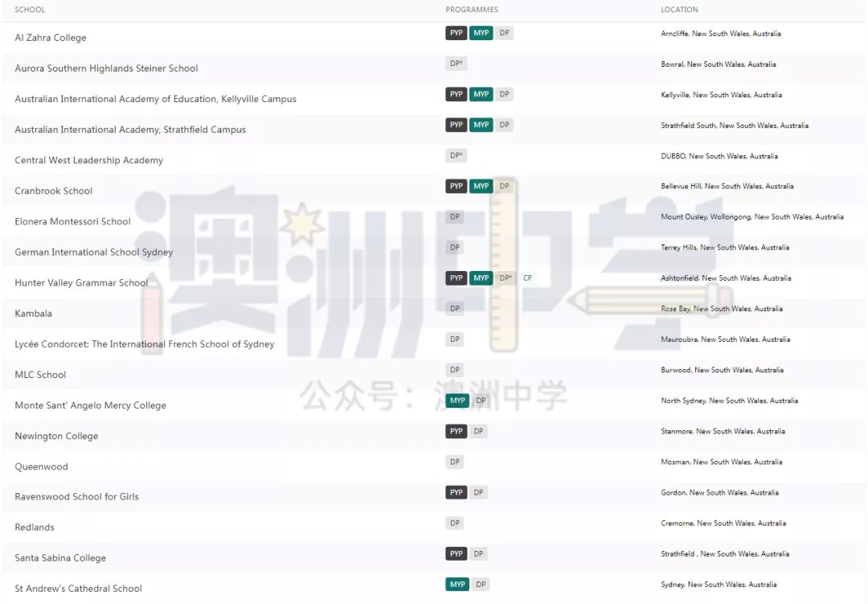Click PYP badge for Ravenswood School

click(457, 493)
